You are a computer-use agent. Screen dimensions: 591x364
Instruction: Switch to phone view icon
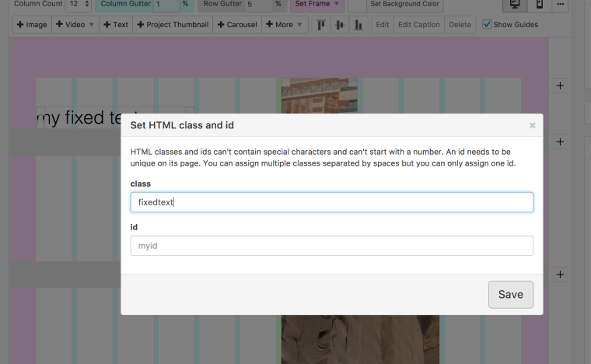click(540, 5)
